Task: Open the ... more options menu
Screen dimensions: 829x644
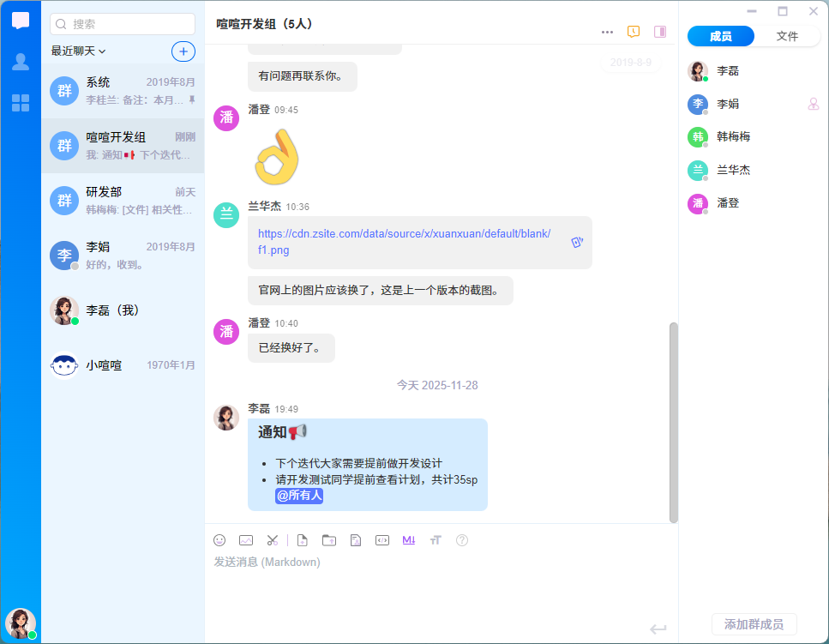Action: [607, 31]
